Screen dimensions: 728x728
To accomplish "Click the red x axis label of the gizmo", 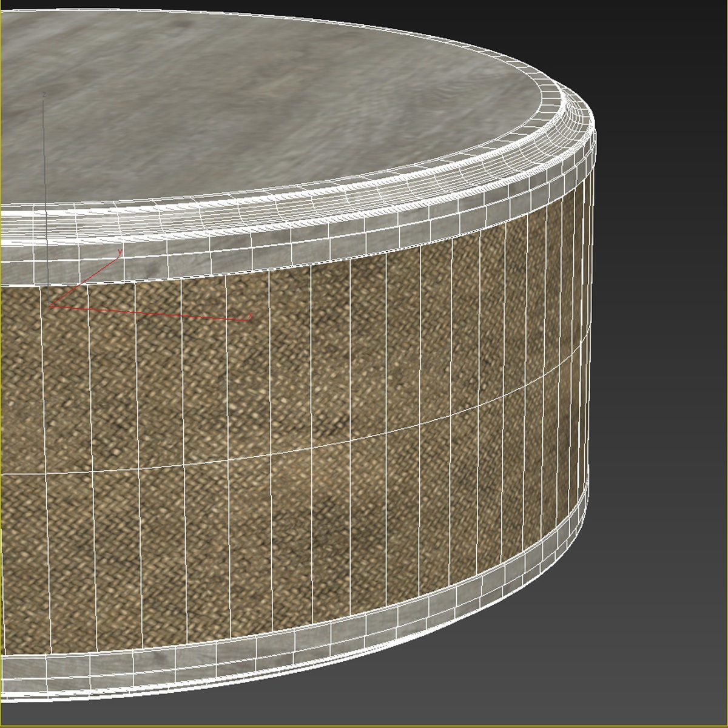I will [251, 316].
